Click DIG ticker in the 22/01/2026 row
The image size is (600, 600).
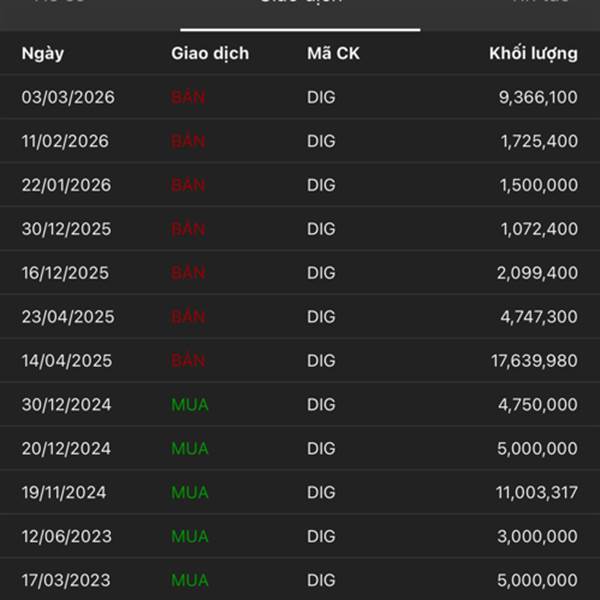(321, 185)
